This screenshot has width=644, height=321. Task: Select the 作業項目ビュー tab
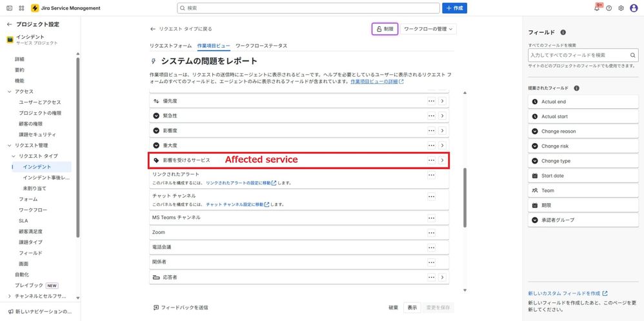pyautogui.click(x=214, y=46)
